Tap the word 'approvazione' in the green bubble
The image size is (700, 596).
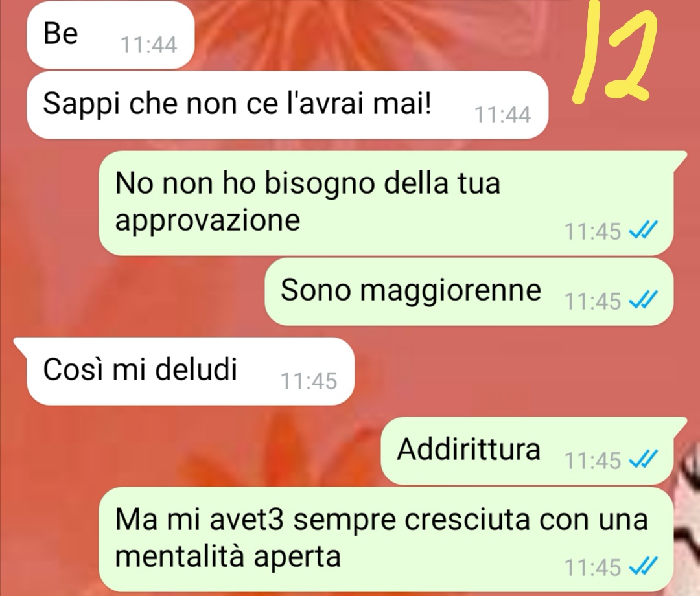click(x=207, y=222)
